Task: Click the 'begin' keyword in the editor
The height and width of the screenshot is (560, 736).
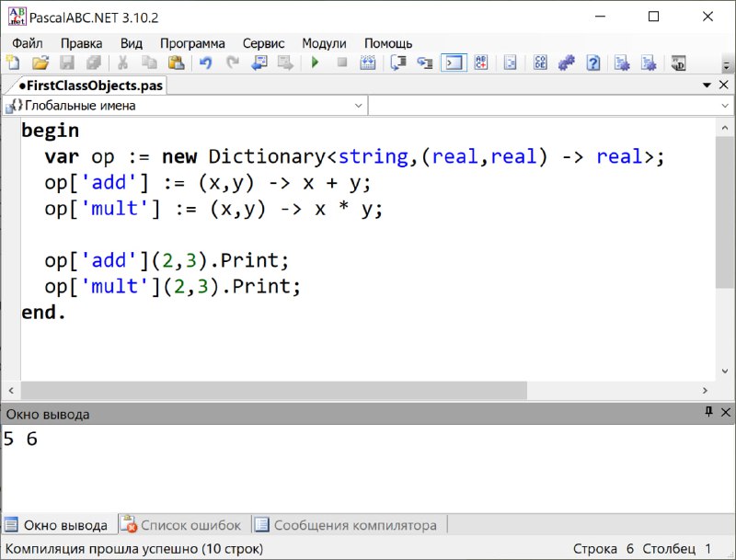Action: click(51, 131)
